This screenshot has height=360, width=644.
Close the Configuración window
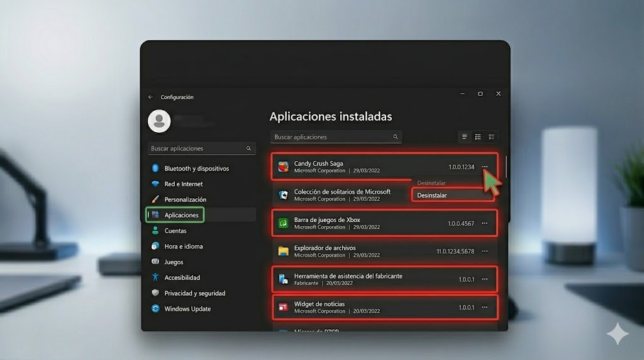[x=498, y=94]
